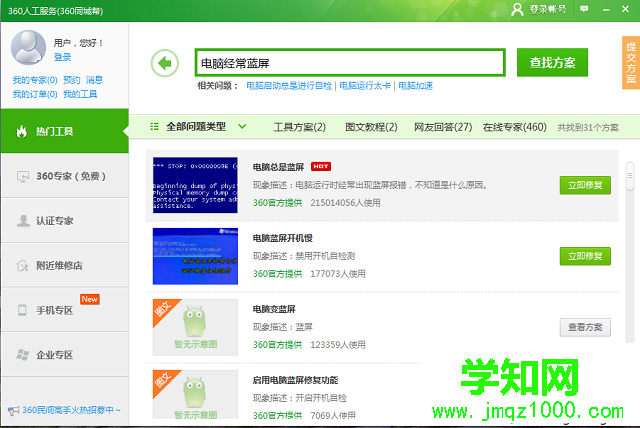The width and height of the screenshot is (640, 428).
Task: Open the login account icon in title bar
Action: point(517,9)
